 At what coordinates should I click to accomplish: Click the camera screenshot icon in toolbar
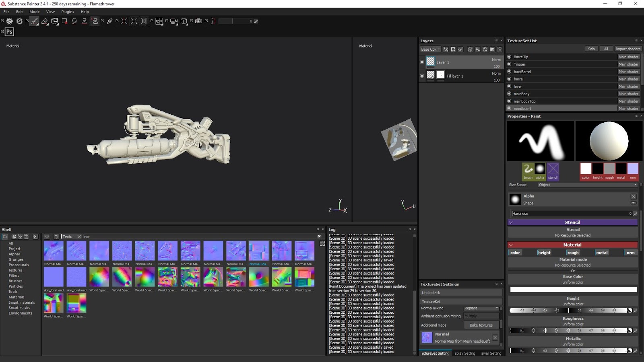[198, 21]
